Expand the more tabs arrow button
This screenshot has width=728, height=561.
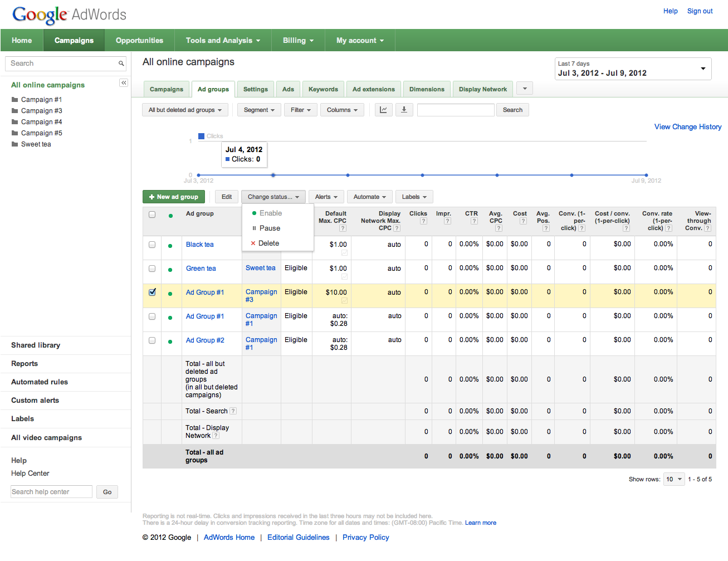pos(525,89)
